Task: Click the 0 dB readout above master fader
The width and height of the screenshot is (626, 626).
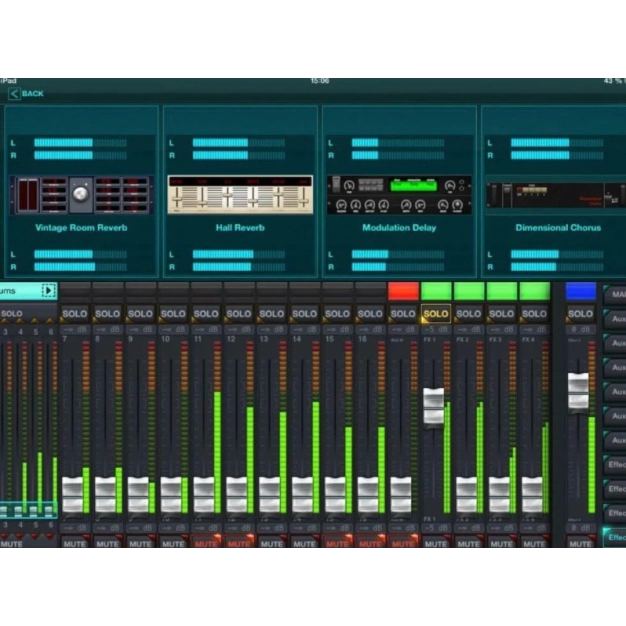Action: click(581, 330)
